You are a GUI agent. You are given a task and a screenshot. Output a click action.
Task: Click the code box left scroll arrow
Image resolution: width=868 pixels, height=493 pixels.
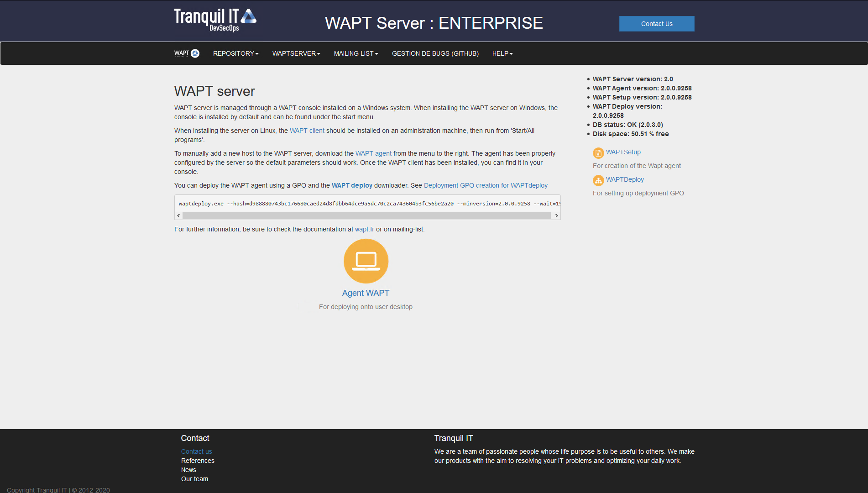pos(178,215)
